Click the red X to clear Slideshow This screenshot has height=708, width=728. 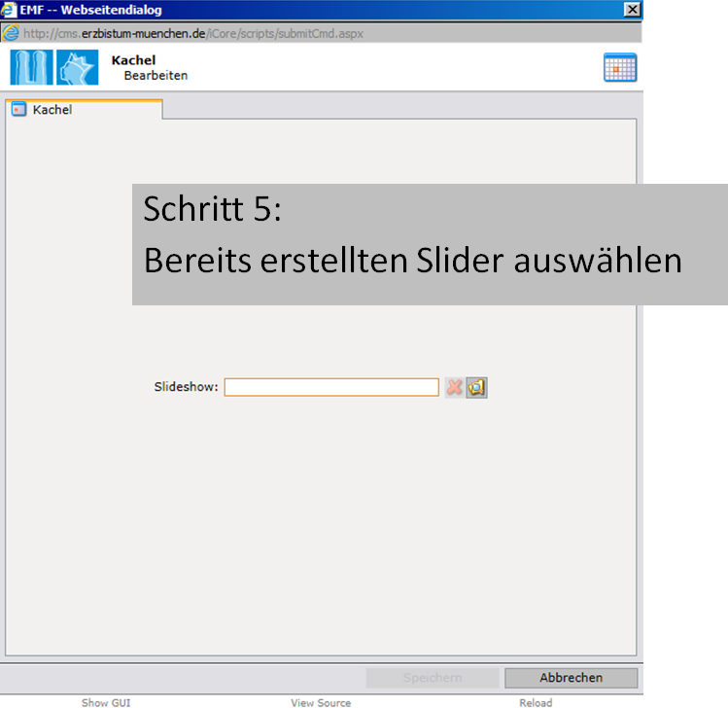(454, 387)
